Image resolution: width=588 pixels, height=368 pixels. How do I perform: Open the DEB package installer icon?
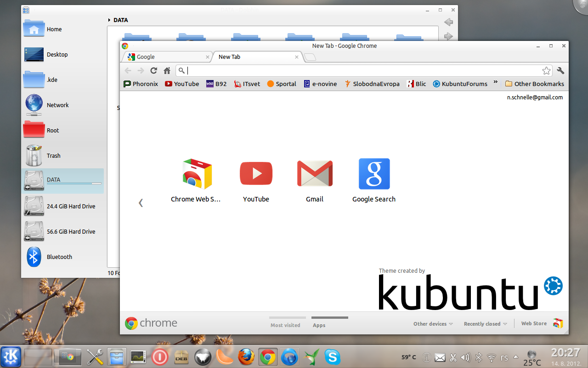[x=181, y=356]
